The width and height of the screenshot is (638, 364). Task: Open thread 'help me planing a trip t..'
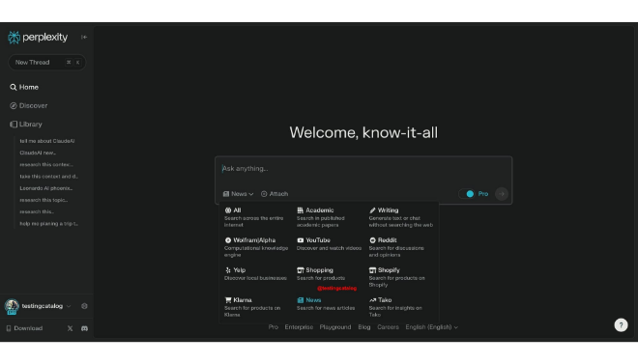click(49, 223)
